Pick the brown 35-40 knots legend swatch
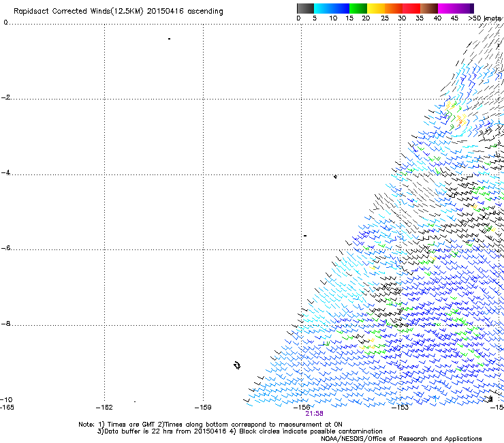The image size is (504, 443). point(429,8)
